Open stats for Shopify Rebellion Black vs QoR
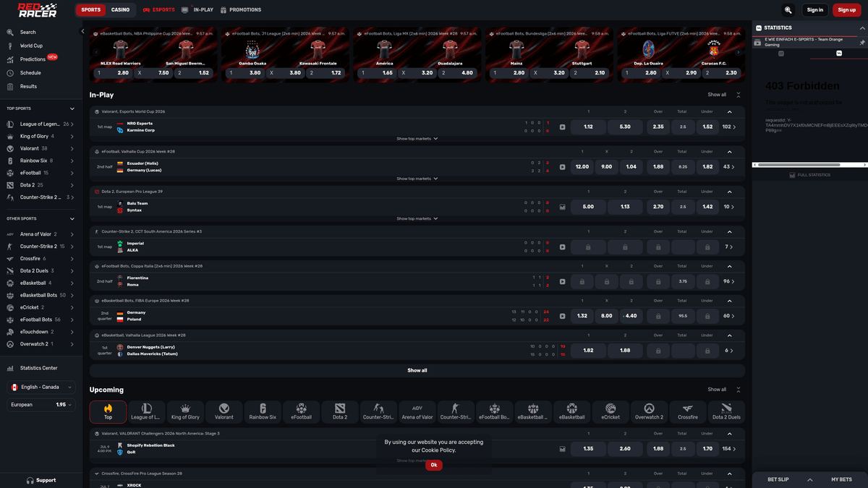Screen dimensions: 868x488 click(562, 449)
